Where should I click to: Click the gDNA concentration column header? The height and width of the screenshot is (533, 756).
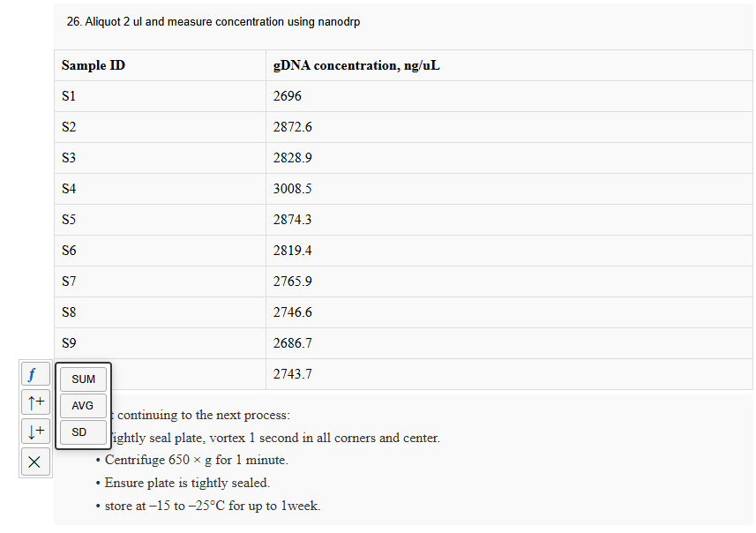(356, 65)
